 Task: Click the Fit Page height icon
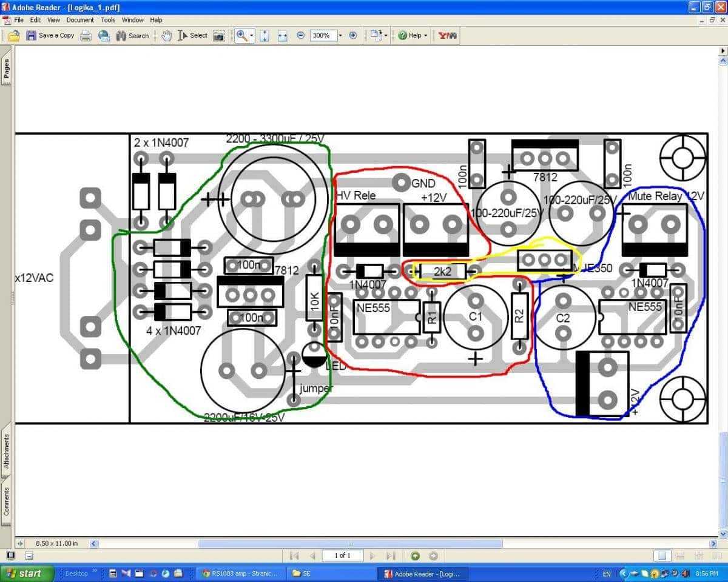point(265,36)
